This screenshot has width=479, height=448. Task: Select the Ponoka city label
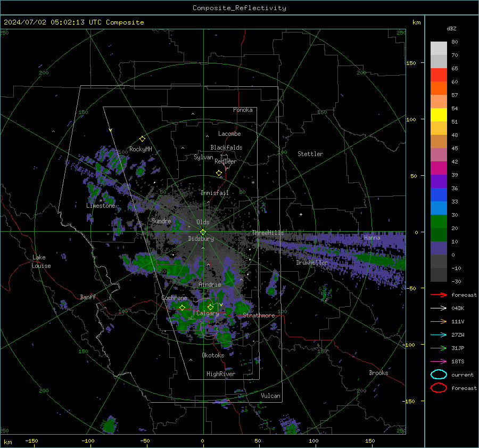243,110
